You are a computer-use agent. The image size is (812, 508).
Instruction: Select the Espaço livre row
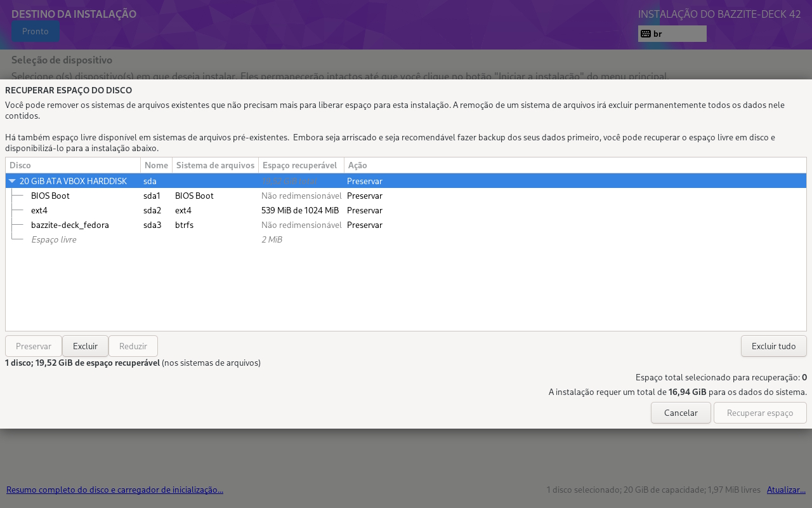(54, 239)
